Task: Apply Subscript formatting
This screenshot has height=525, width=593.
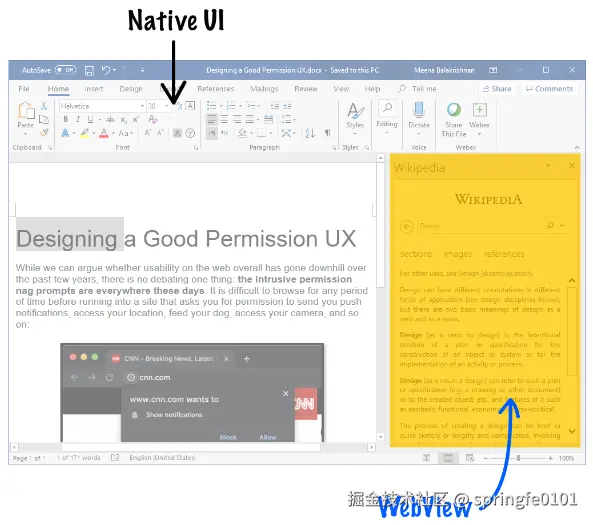Action: [x=124, y=120]
